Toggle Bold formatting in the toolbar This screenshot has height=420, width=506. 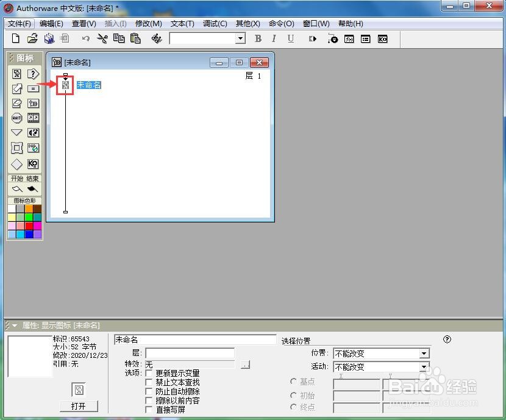coord(258,39)
